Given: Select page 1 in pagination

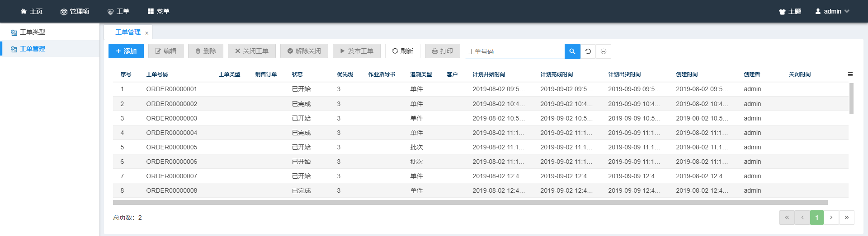Looking at the screenshot, I should point(817,217).
